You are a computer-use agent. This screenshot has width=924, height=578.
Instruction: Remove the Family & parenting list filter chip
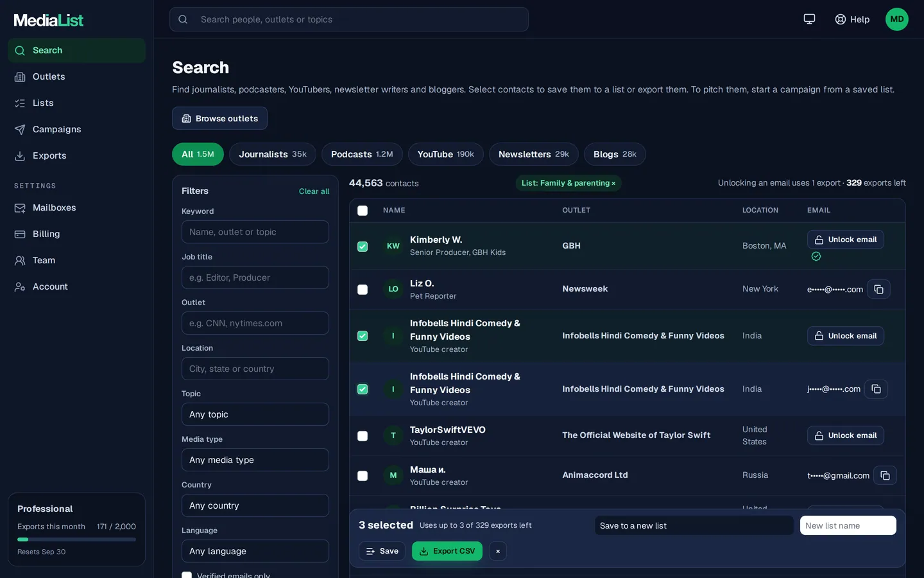(x=613, y=184)
